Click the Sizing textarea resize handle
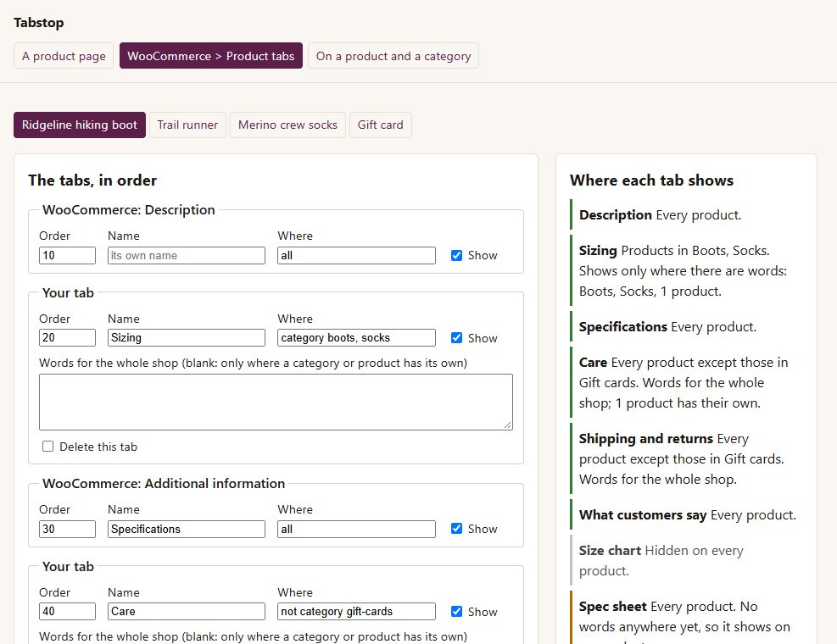 [x=508, y=425]
